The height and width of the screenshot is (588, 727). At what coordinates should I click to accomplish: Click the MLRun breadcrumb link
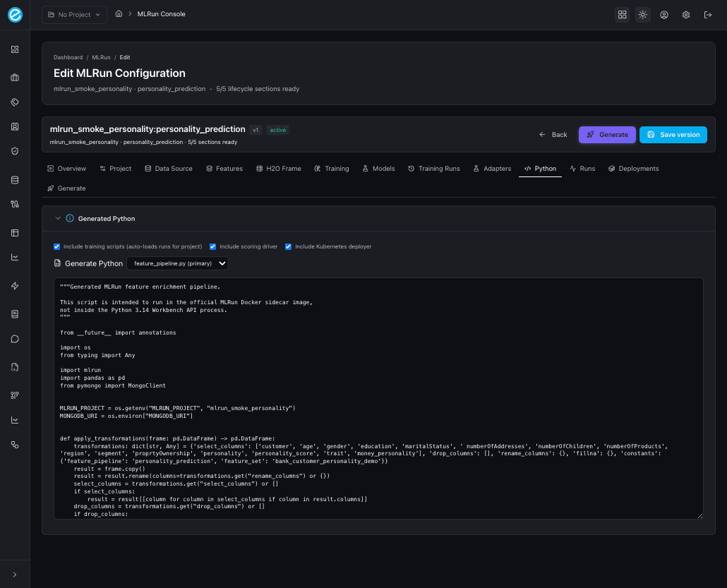point(101,57)
